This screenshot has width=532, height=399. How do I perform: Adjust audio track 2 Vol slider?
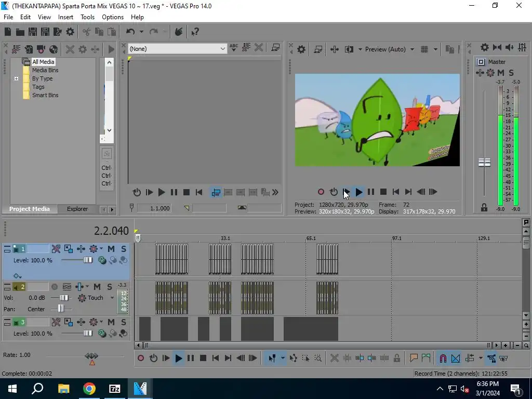click(63, 298)
